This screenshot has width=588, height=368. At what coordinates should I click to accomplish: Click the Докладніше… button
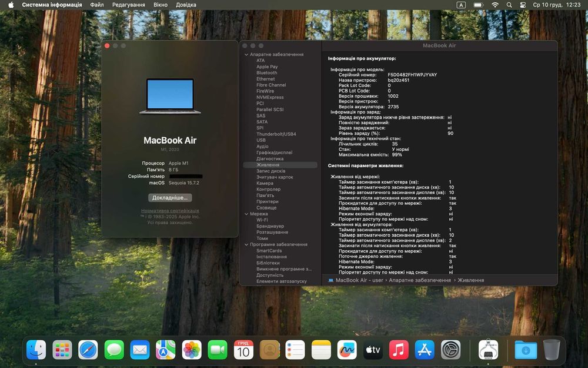pyautogui.click(x=170, y=197)
